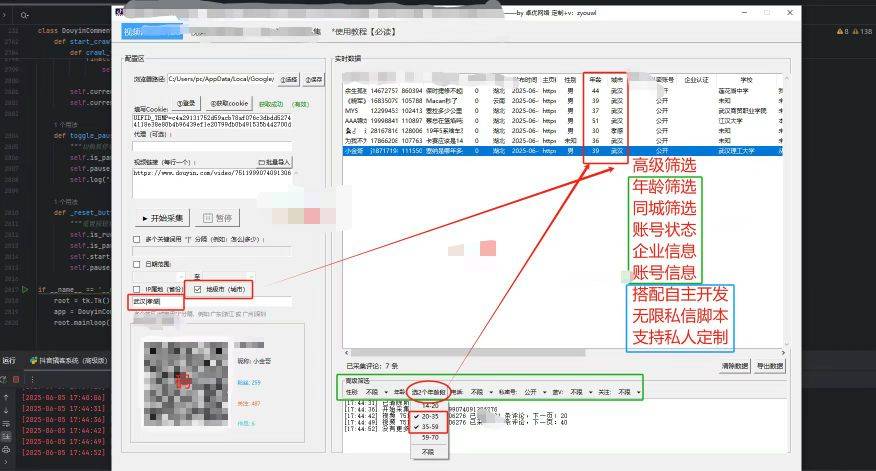Click the ②获取cookie button
Image resolution: width=876 pixels, height=471 pixels.
[228, 103]
